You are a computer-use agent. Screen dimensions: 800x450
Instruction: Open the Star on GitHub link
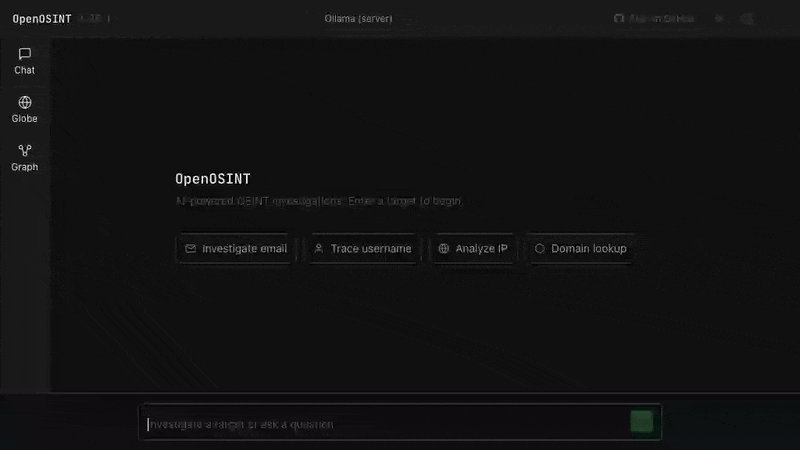click(654, 19)
